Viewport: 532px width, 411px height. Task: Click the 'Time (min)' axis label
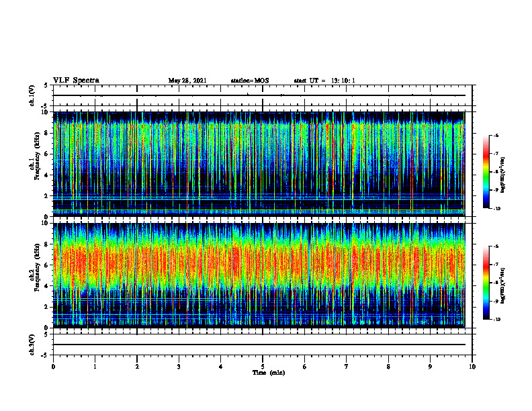pyautogui.click(x=269, y=373)
